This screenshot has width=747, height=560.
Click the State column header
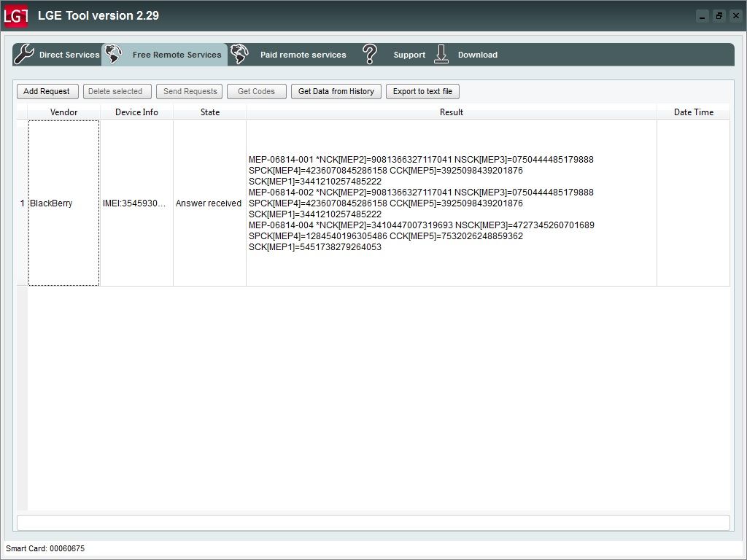(209, 112)
